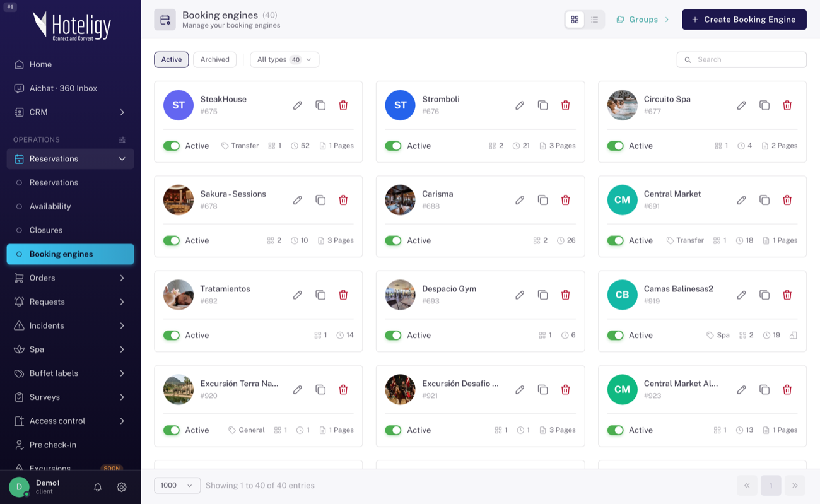Duplicate the Stromboli booking engine
This screenshot has height=504, width=820.
click(x=542, y=105)
